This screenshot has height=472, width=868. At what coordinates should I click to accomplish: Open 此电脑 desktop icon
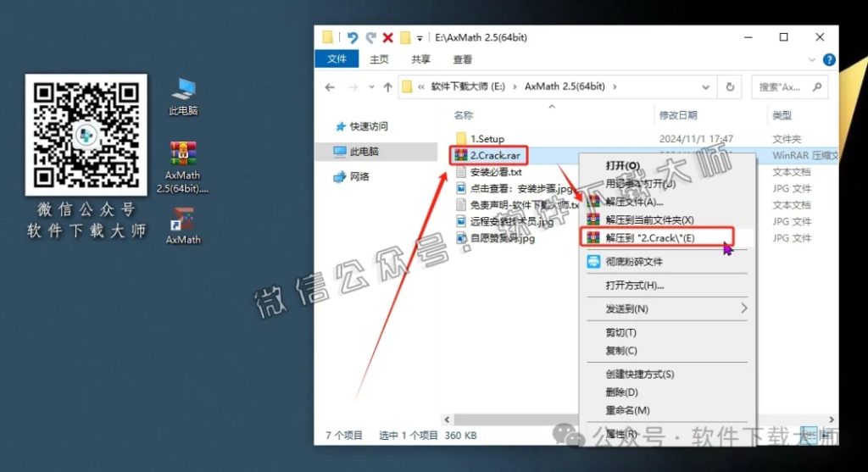coord(183,97)
